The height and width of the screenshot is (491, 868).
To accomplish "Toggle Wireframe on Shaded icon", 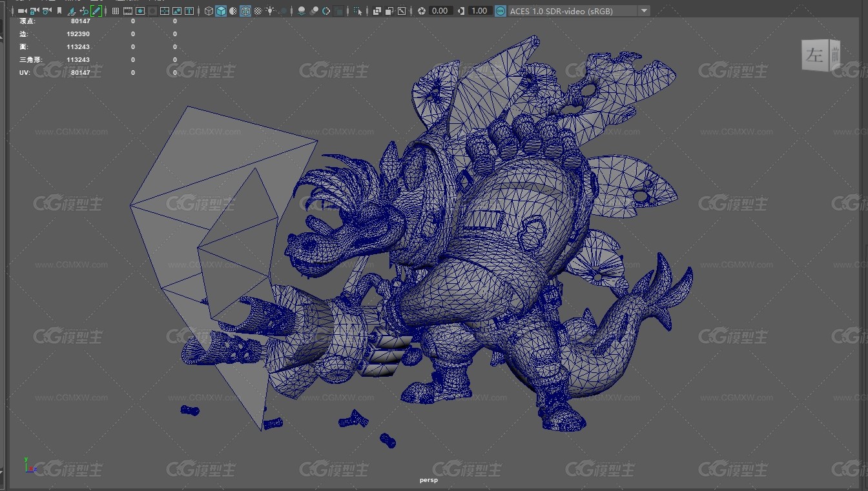I will click(245, 11).
